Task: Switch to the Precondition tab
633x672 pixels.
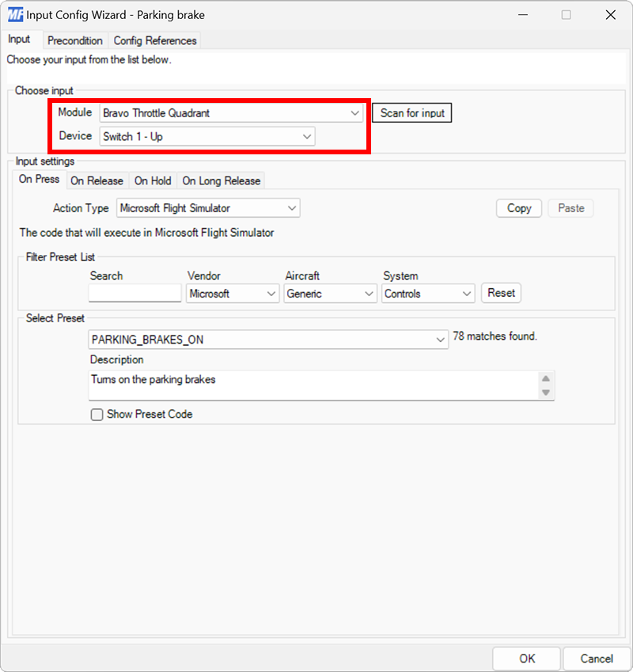Action: point(75,40)
